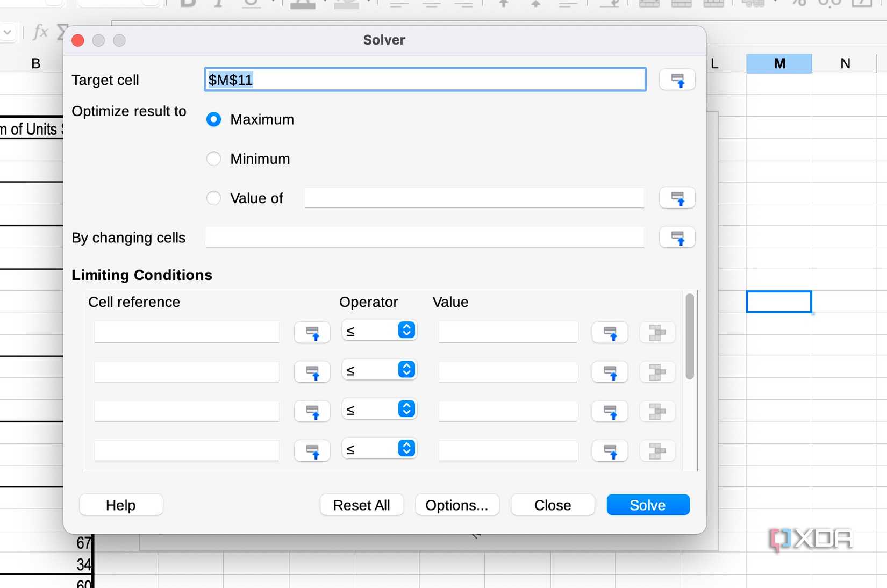887x588 pixels.
Task: Open the second Operator dropdown
Action: [406, 369]
